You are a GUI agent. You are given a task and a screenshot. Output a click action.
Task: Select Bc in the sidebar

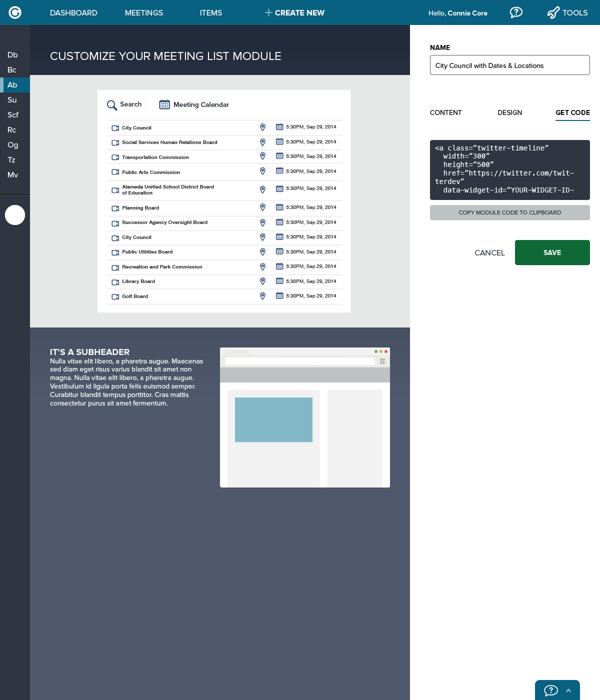[x=12, y=70]
